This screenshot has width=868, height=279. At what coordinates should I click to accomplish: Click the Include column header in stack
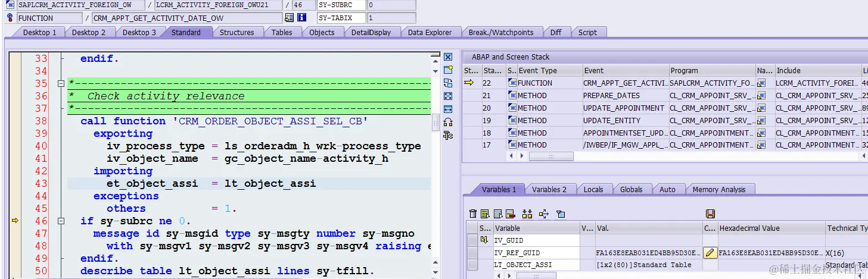817,70
